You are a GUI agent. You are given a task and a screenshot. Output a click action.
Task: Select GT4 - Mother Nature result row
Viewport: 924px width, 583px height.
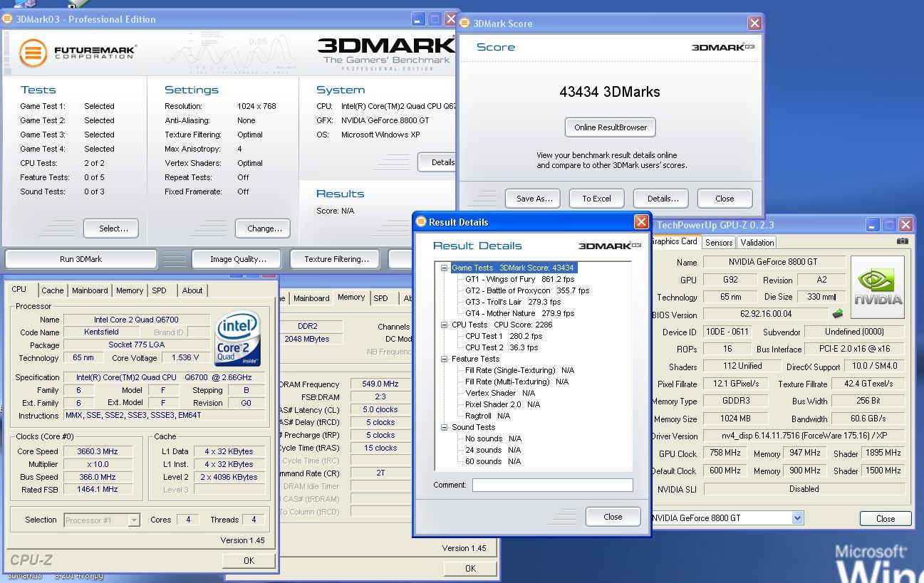[x=519, y=313]
